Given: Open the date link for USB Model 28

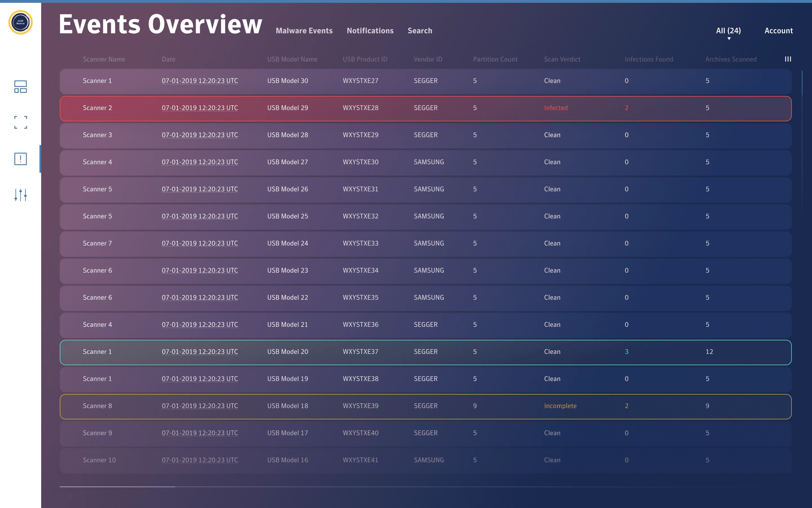Looking at the screenshot, I should tap(200, 135).
